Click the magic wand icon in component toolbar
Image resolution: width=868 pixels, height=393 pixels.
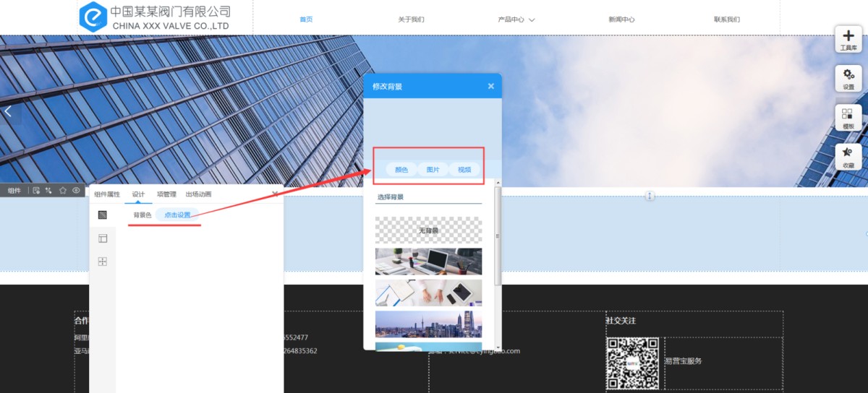[x=49, y=191]
